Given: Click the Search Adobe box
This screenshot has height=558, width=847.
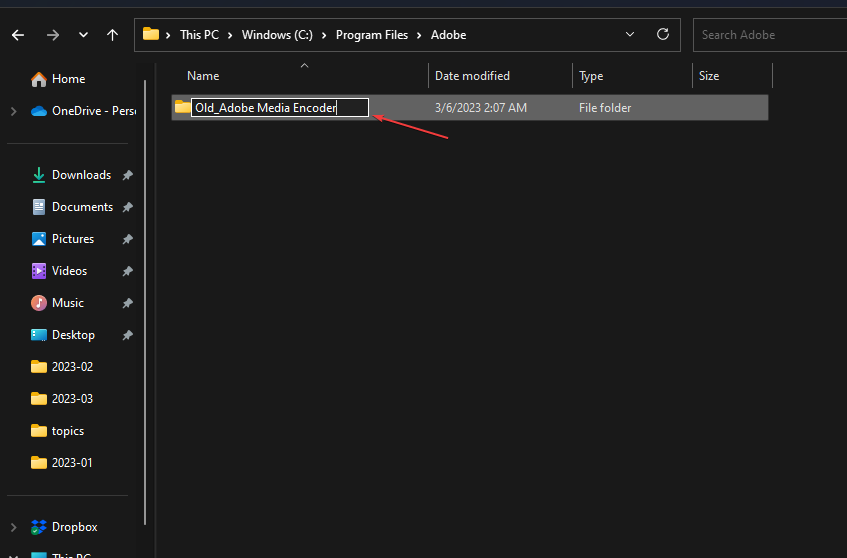Looking at the screenshot, I should click(770, 35).
